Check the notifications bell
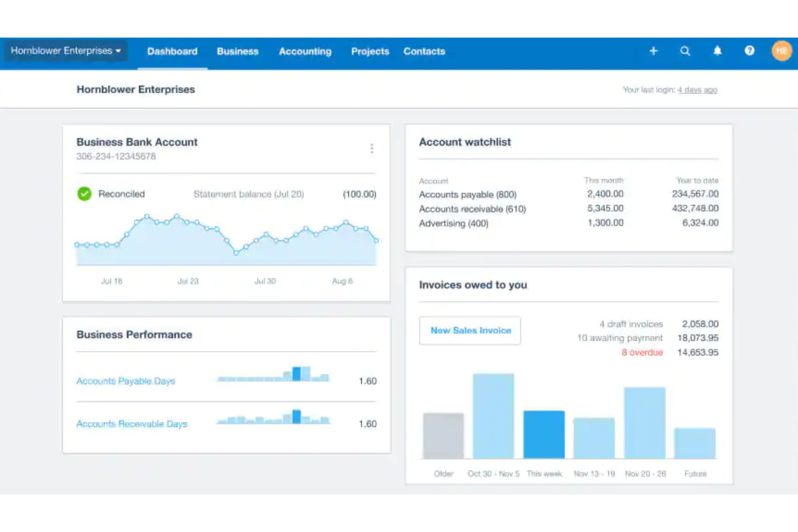 718,51
